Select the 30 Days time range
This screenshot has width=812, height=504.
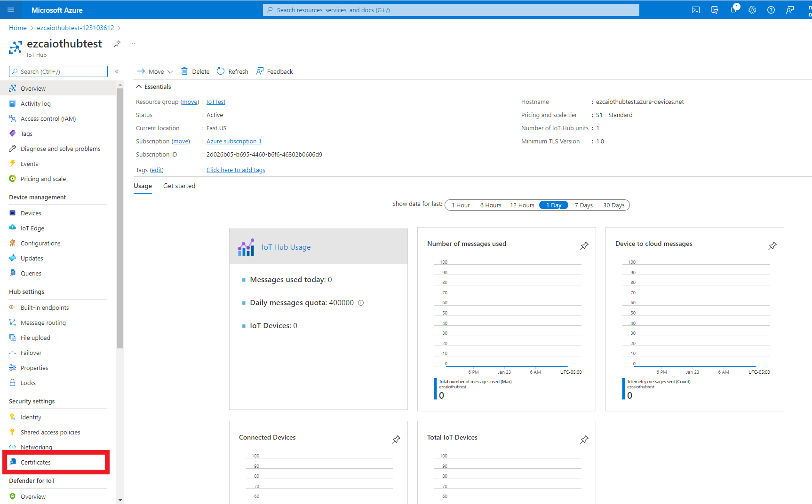pos(614,205)
